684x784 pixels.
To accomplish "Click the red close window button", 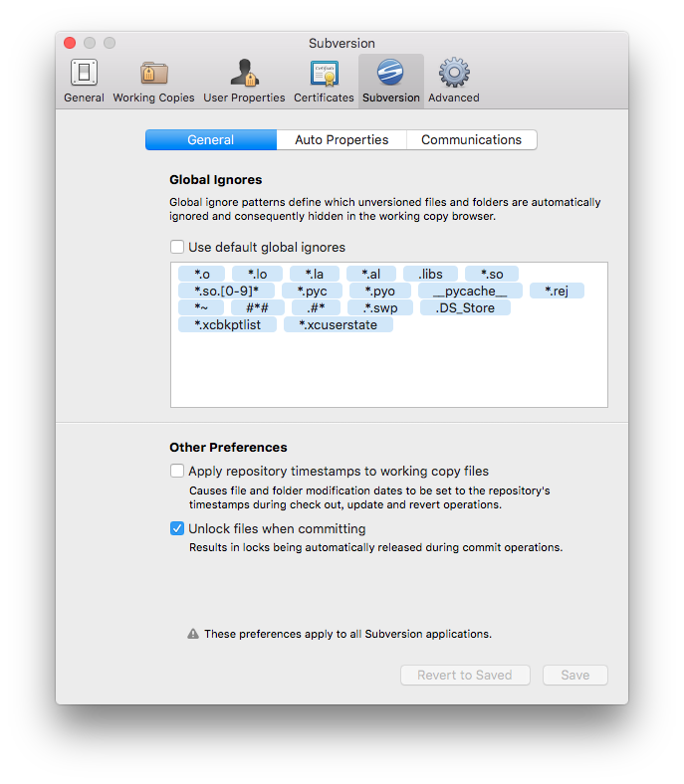I will tap(70, 43).
